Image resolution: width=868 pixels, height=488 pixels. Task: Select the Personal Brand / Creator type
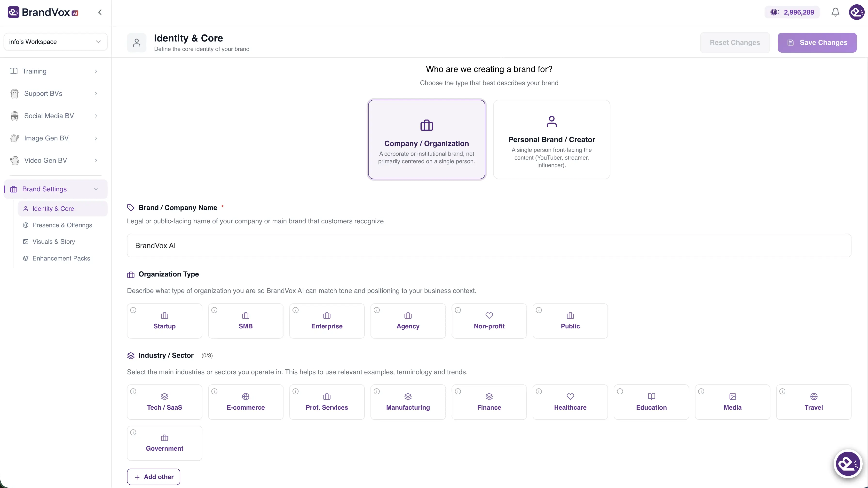[x=552, y=139]
